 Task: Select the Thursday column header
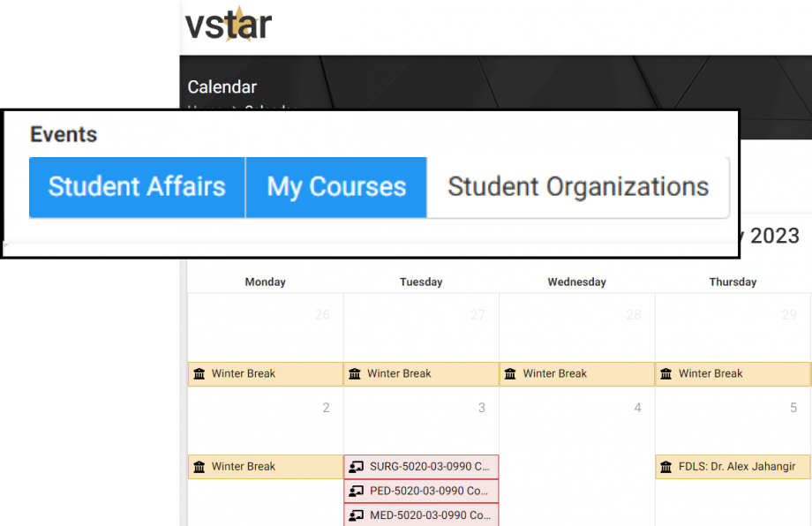pyautogui.click(x=733, y=282)
